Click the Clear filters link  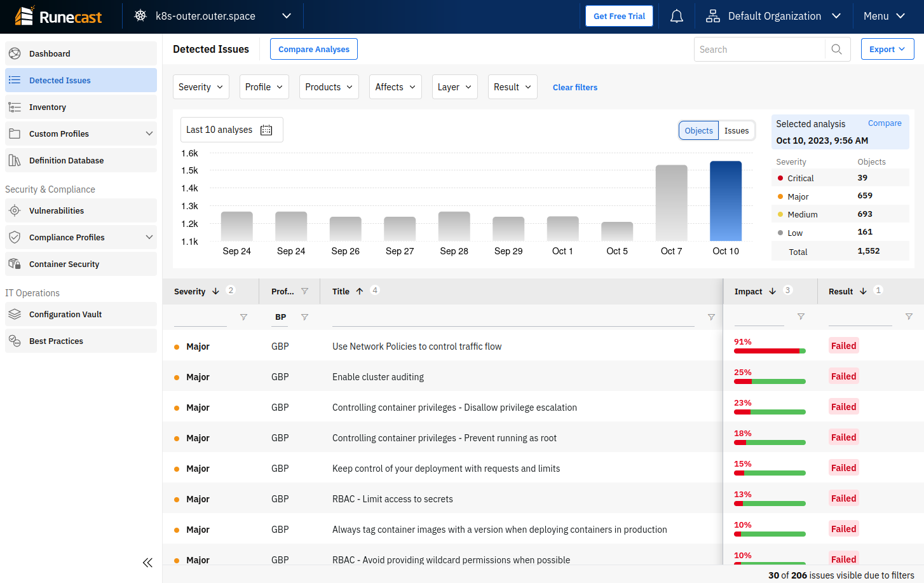click(574, 88)
